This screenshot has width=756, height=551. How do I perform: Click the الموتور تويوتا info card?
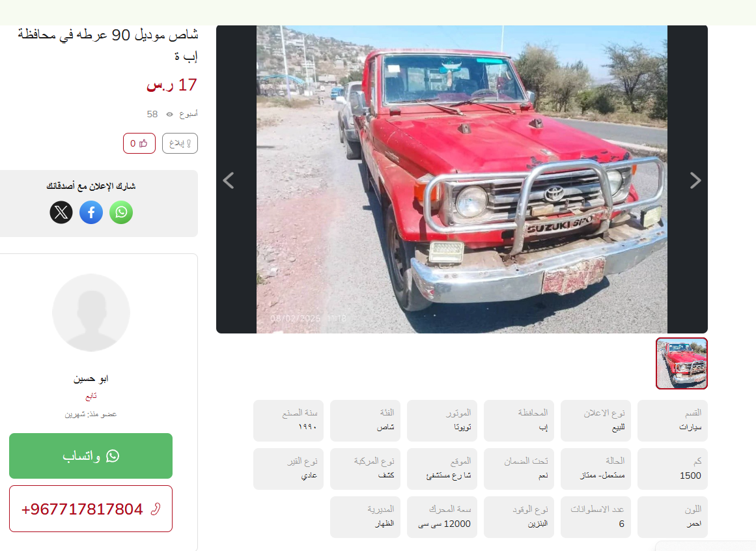[x=442, y=420]
